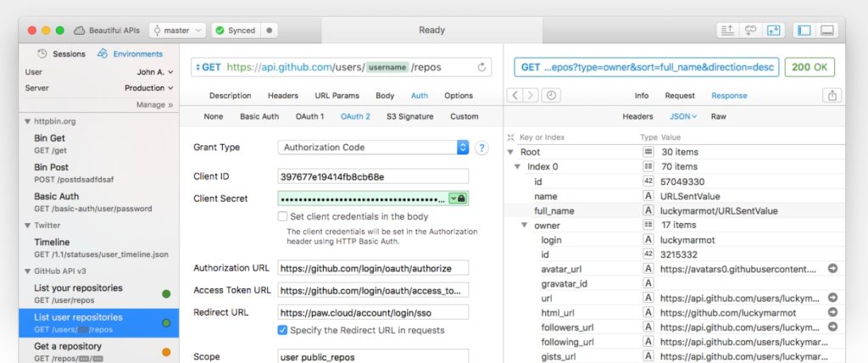Click the string type icon on the name row
The image size is (868, 363).
coord(648,196)
